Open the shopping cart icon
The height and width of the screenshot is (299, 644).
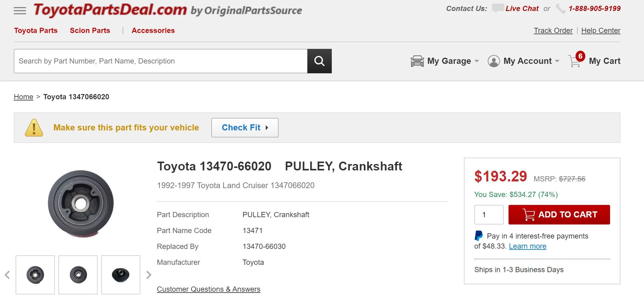574,61
